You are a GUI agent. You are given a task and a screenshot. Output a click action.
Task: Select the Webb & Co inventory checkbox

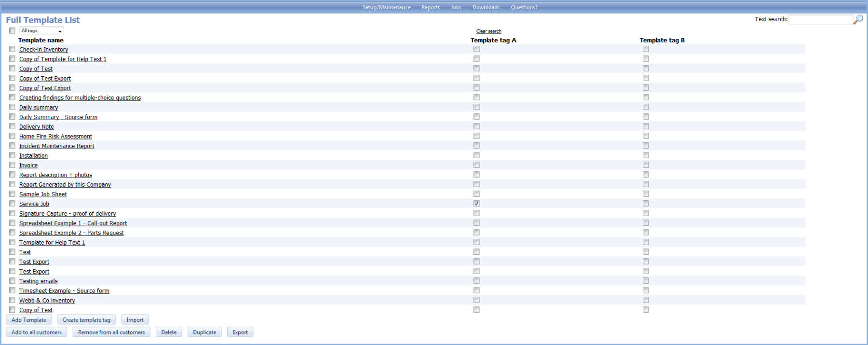12,300
